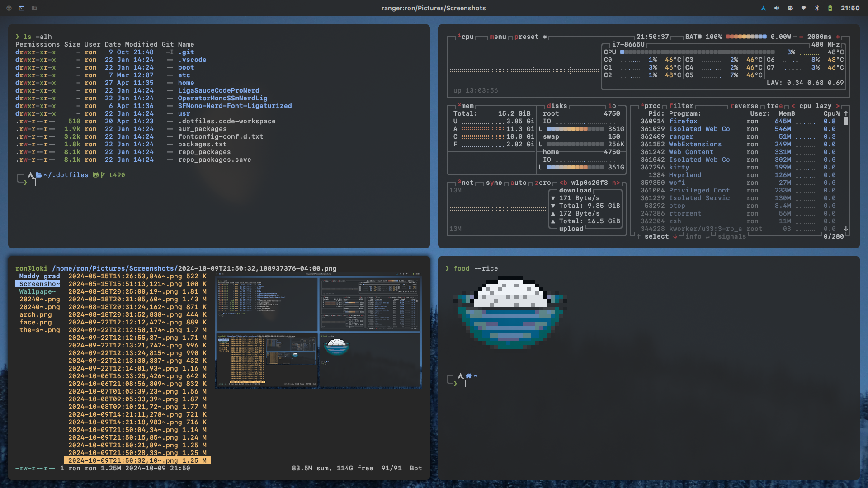Cycle the btop preset
This screenshot has width=868, height=488.
pyautogui.click(x=527, y=37)
